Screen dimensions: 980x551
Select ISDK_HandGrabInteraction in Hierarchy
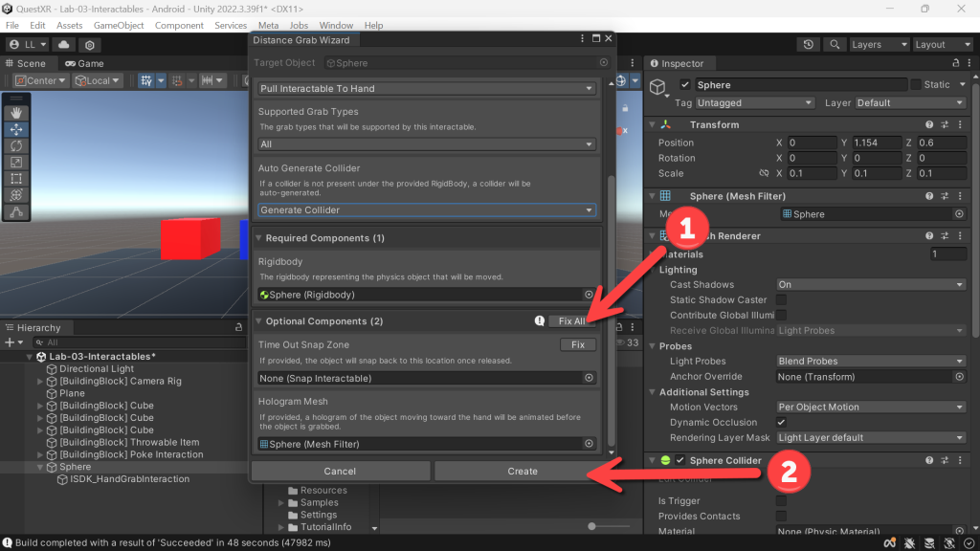pyautogui.click(x=129, y=479)
